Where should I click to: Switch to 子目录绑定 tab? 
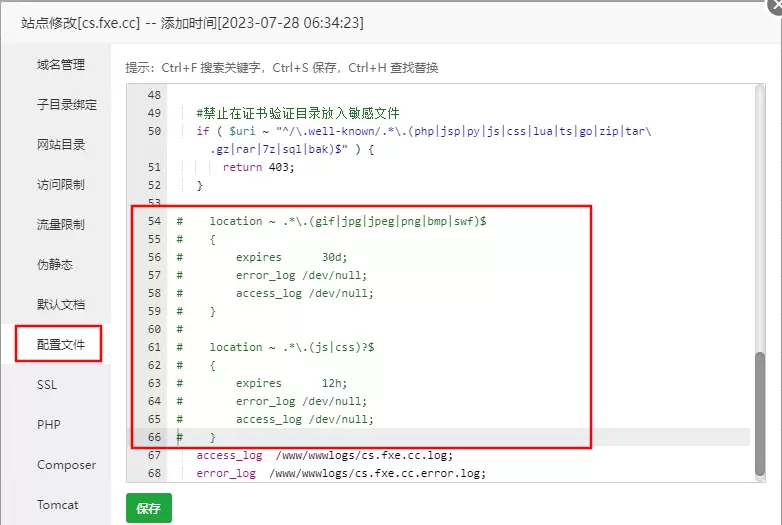(x=67, y=105)
